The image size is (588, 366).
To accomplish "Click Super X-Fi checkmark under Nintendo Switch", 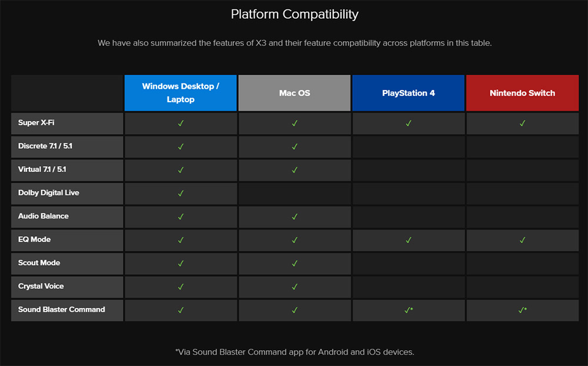I will pos(522,123).
